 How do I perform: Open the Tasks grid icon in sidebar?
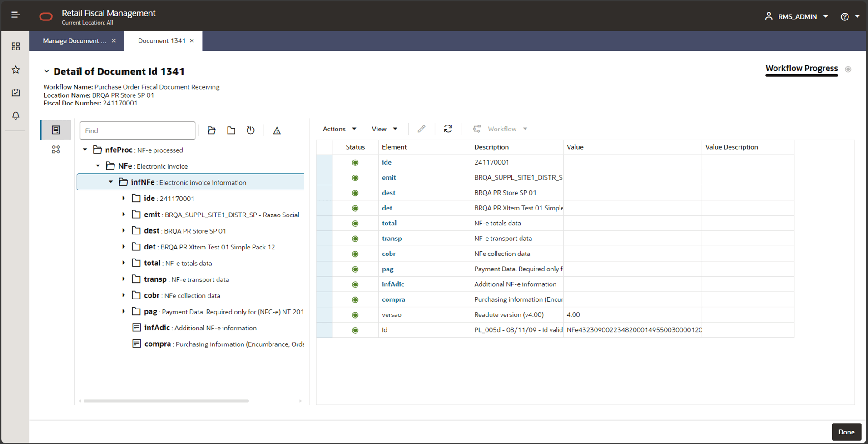(x=16, y=46)
